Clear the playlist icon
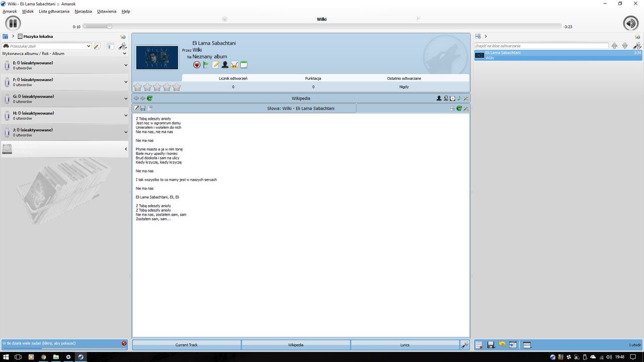This screenshot has height=362, width=644. tap(479, 345)
